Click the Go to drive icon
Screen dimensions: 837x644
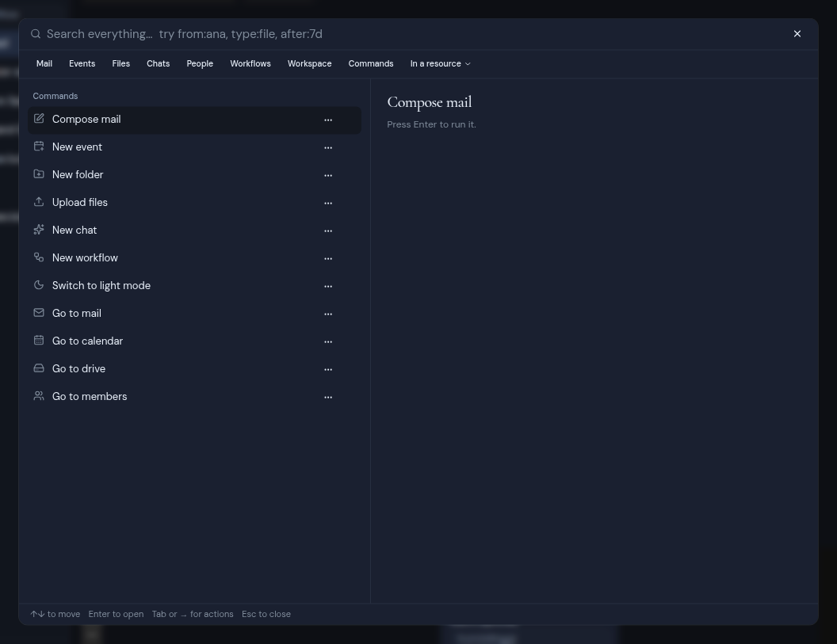pos(38,368)
